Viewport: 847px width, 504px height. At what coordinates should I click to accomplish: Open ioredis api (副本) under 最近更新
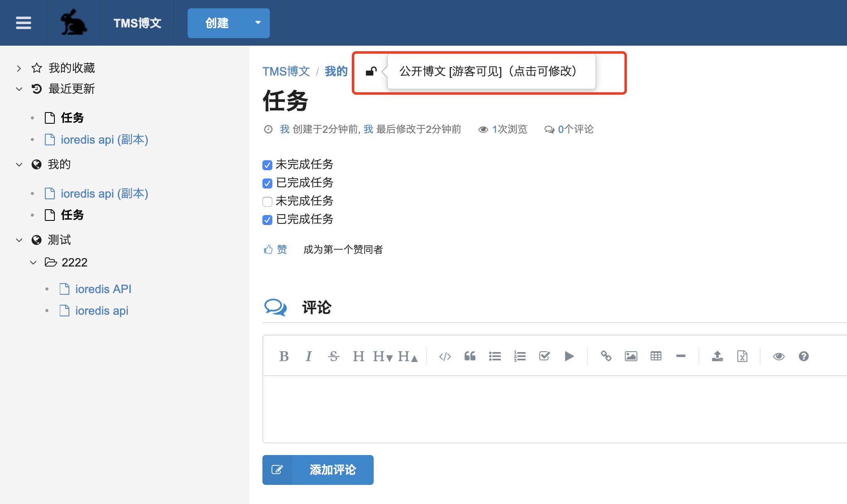pyautogui.click(x=104, y=139)
